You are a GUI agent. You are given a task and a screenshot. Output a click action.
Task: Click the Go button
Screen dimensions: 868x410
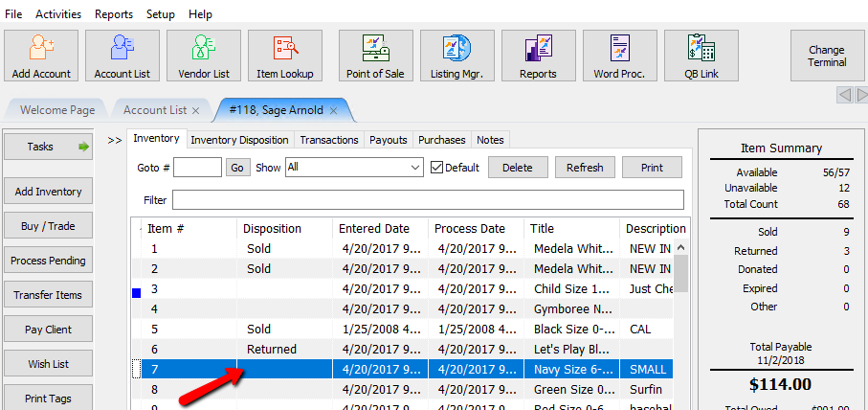coord(237,168)
